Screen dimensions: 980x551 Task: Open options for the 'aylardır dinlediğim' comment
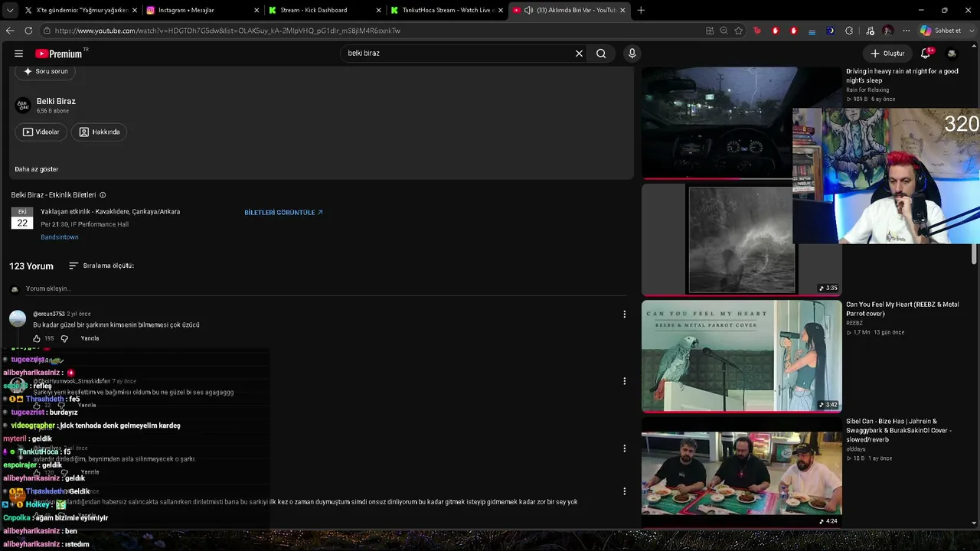[624, 448]
